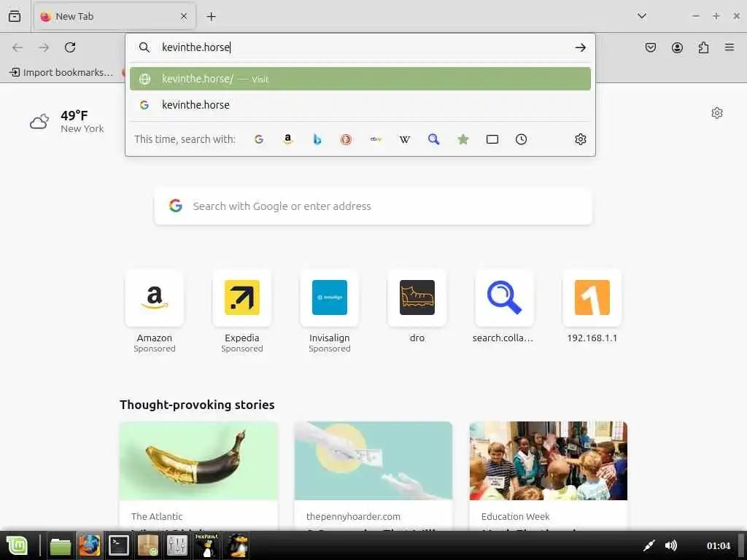747x560 pixels.
Task: Open the volume speaker tray icon
Action: coord(671,545)
